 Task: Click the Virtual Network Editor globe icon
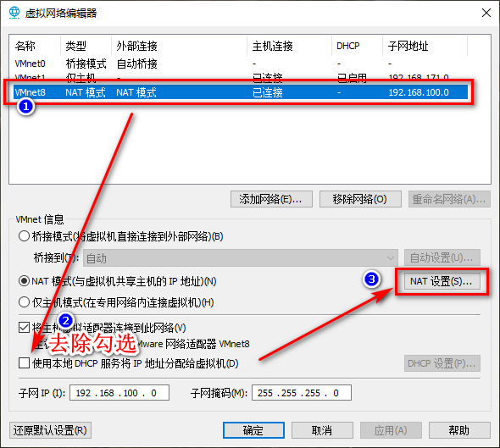(14, 12)
